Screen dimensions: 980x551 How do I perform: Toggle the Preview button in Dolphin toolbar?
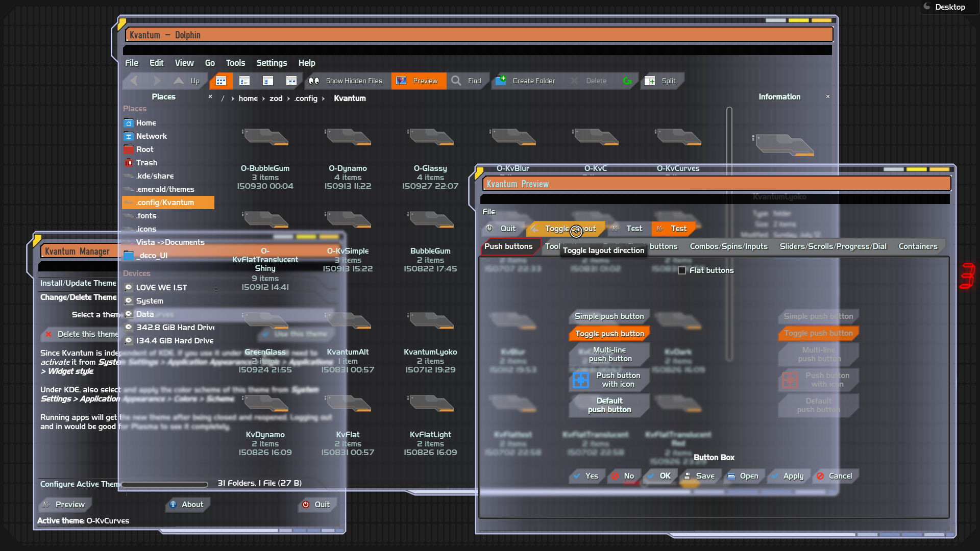pyautogui.click(x=418, y=81)
